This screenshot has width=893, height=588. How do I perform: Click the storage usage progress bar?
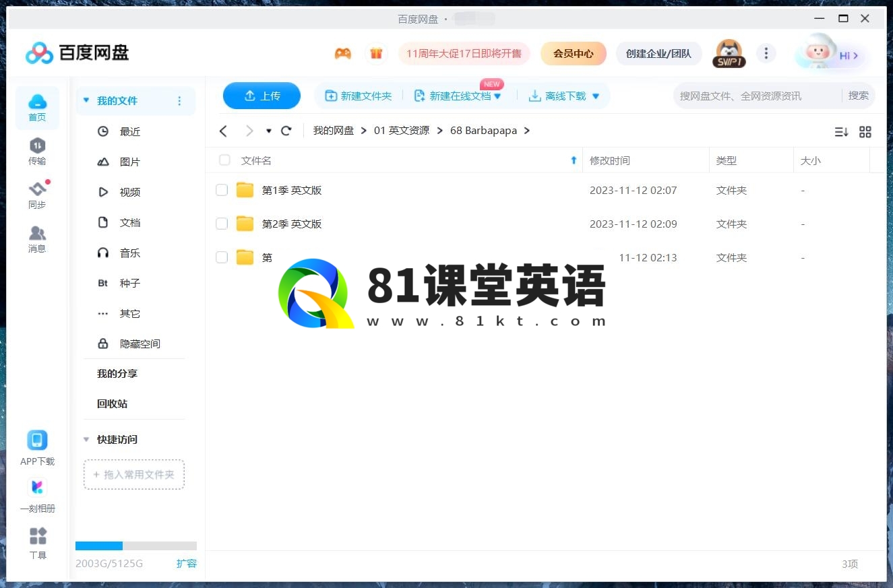click(x=136, y=546)
